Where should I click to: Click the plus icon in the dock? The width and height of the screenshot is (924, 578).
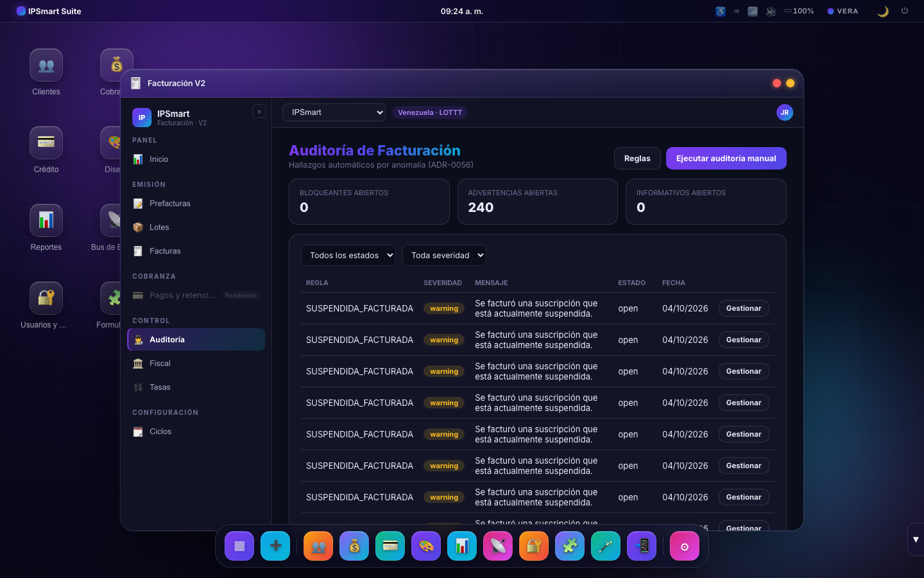click(x=275, y=546)
